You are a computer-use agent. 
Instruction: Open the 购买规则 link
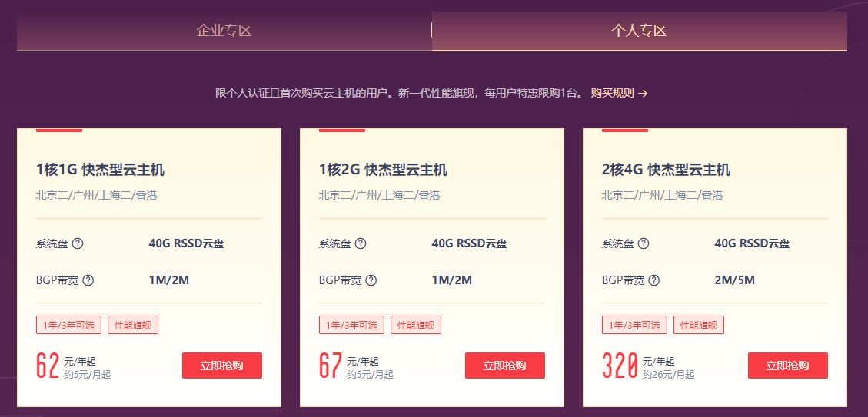(612, 93)
